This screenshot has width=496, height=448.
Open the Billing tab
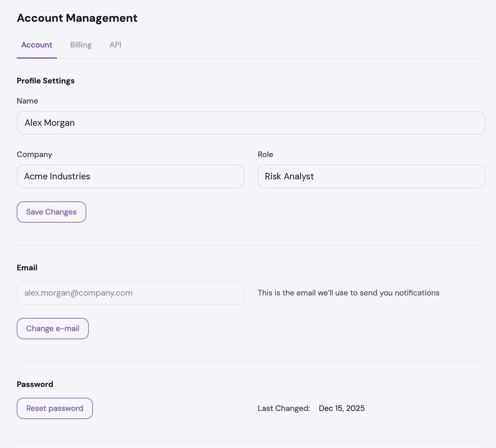tap(81, 45)
